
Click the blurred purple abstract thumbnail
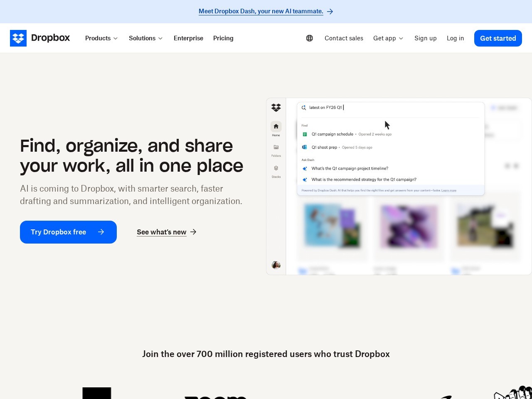[409, 227]
